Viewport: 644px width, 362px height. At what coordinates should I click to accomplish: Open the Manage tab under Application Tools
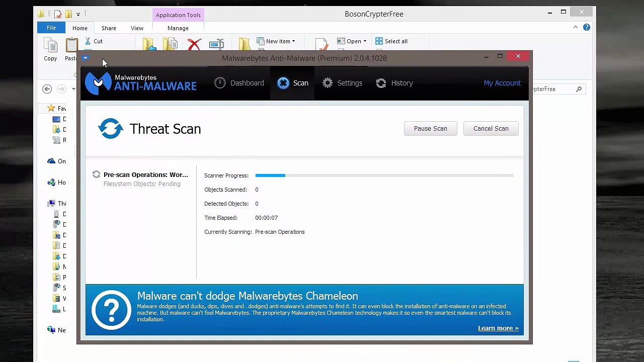178,28
